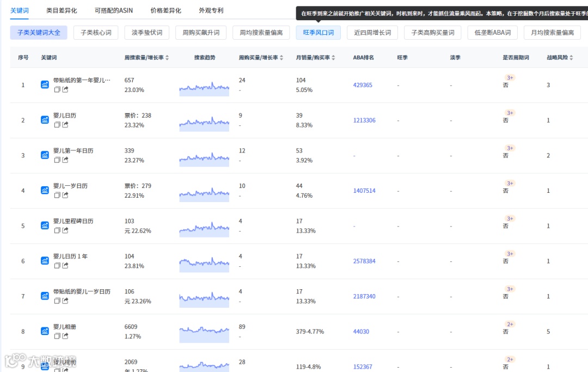Viewport: 588px width, 372px height.
Task: Open ABA rank link 429365
Action: click(363, 85)
